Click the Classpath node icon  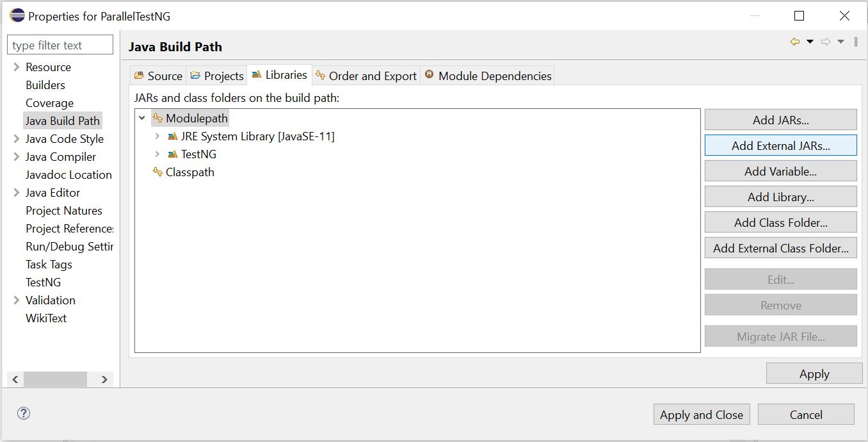157,172
